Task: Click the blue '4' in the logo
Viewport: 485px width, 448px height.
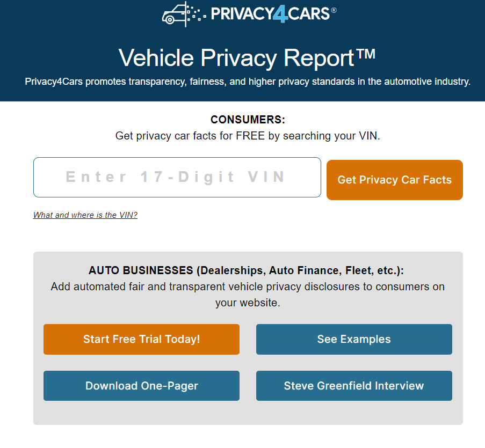Action: 280,14
